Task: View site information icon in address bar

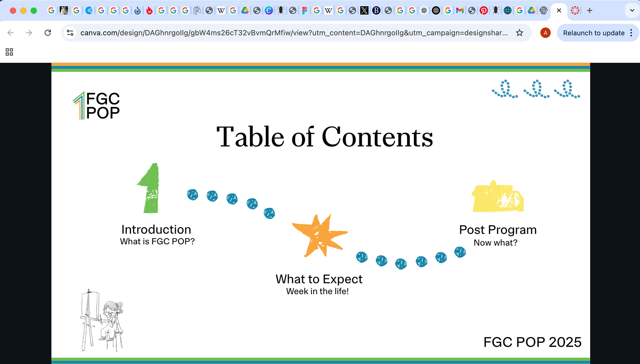Action: click(70, 33)
